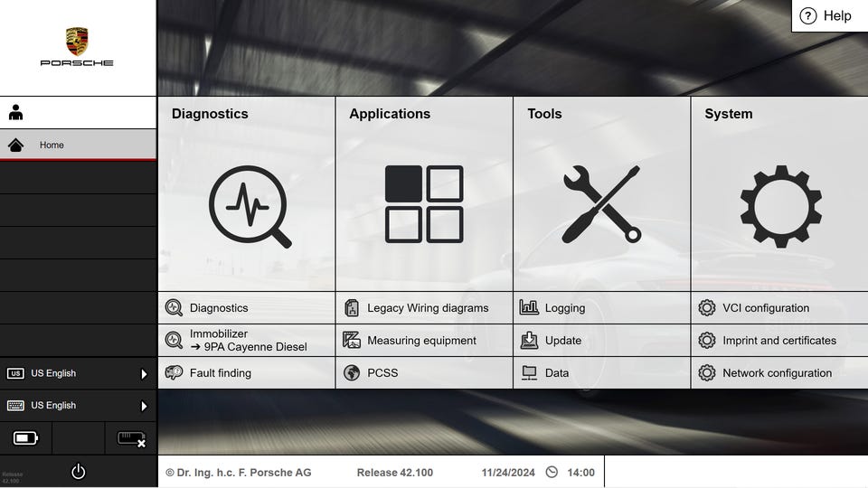Viewport: 868px width, 488px height.
Task: Click the clock icon in the footer
Action: point(552,472)
